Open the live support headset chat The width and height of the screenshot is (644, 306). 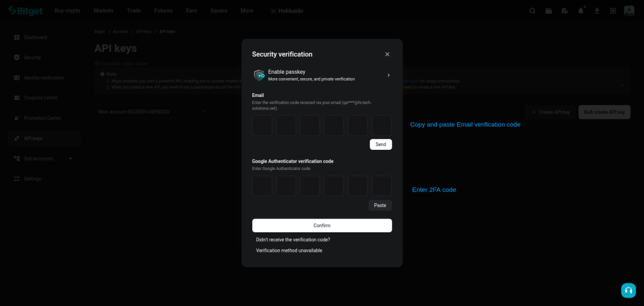[628, 290]
